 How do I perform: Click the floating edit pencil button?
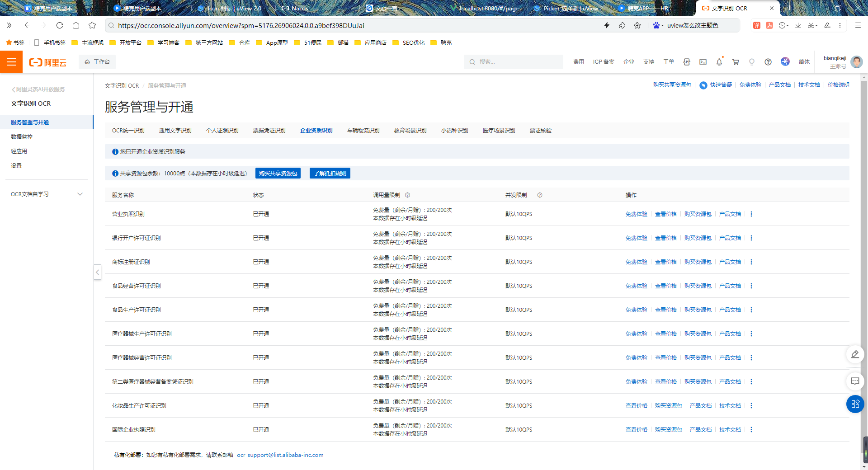855,354
